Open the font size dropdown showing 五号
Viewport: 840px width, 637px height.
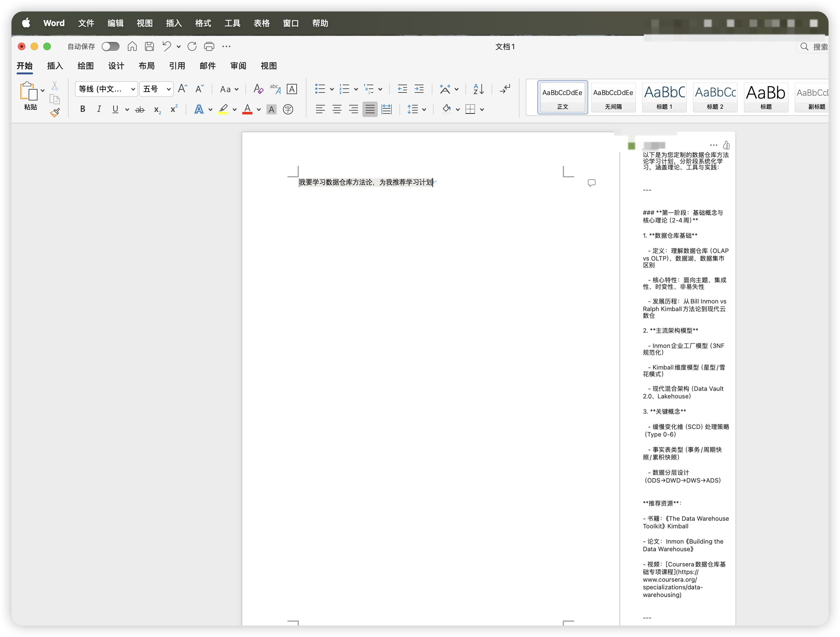coord(168,89)
